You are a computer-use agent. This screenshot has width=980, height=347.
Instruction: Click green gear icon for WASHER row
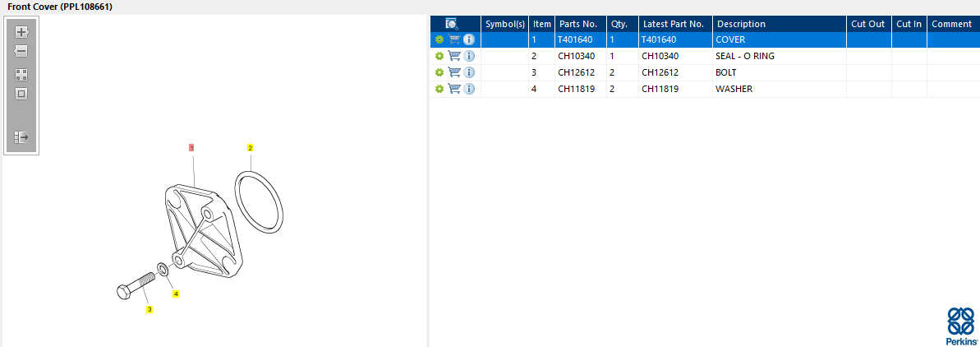coord(439,89)
